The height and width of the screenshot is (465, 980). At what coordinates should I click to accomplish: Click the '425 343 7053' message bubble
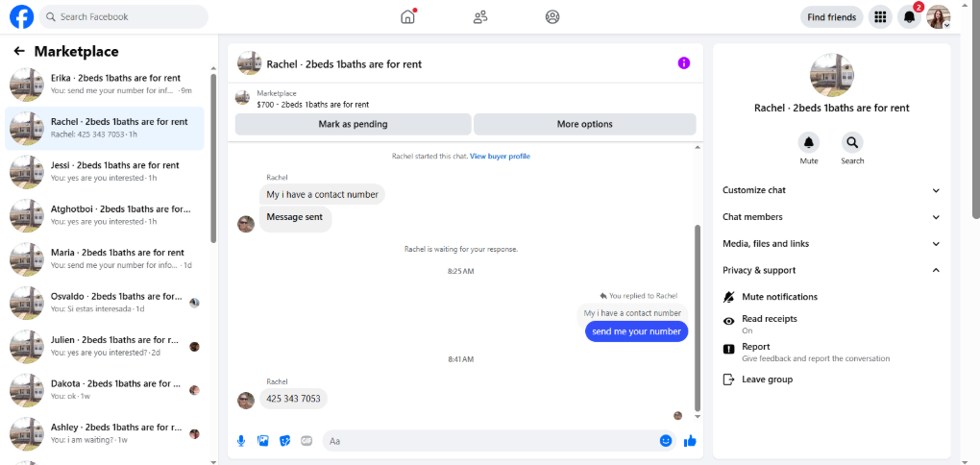click(293, 399)
